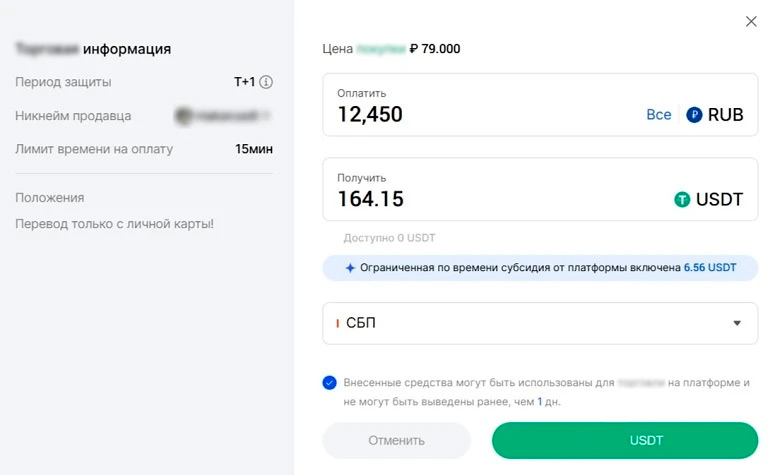Screen dimensions: 775x475
Task: Open the СБП payment method dropdown
Action: point(540,324)
